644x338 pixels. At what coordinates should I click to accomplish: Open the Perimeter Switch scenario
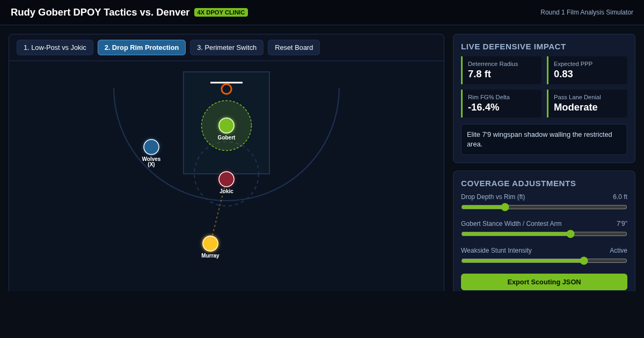click(x=226, y=47)
